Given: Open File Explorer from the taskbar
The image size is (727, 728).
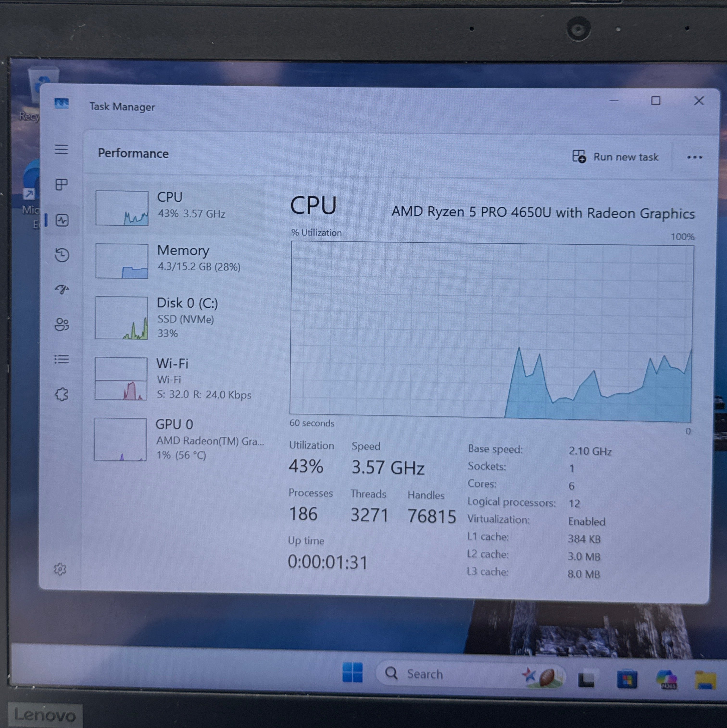Looking at the screenshot, I should click(706, 680).
